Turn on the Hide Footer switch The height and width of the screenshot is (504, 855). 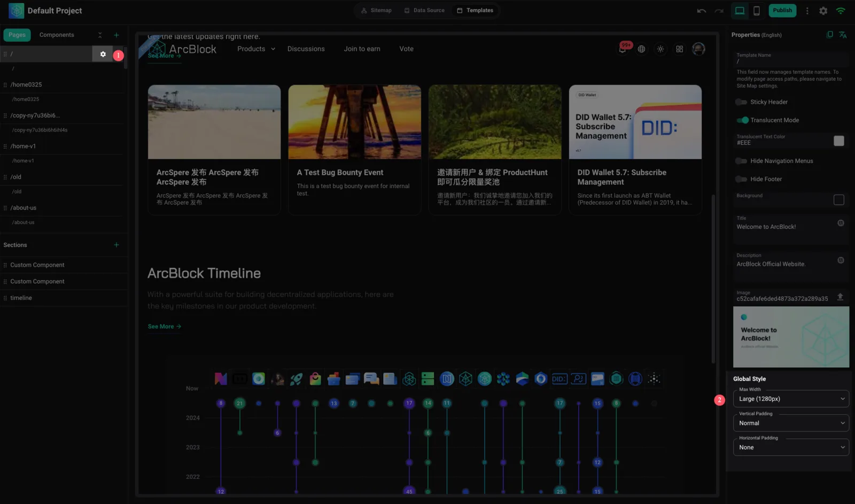pos(741,179)
